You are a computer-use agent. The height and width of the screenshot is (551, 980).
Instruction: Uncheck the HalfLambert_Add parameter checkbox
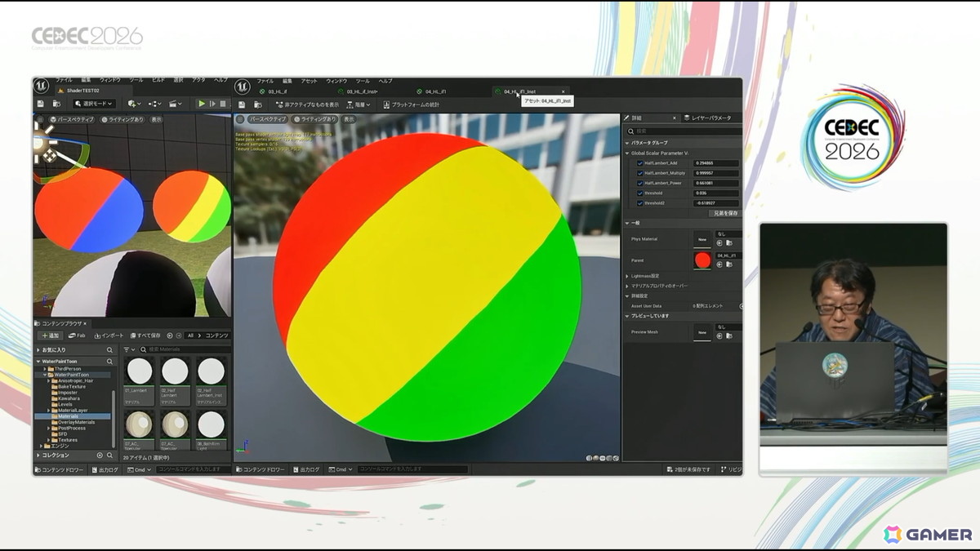tap(639, 163)
